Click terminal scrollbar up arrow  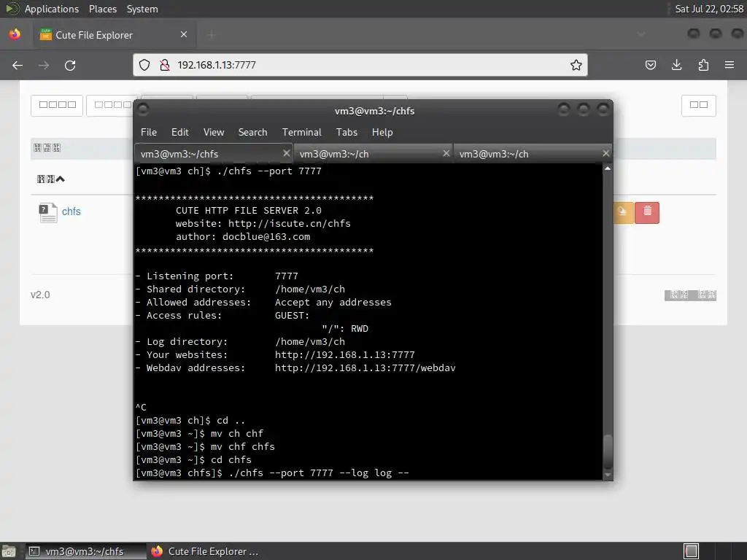[x=608, y=168]
